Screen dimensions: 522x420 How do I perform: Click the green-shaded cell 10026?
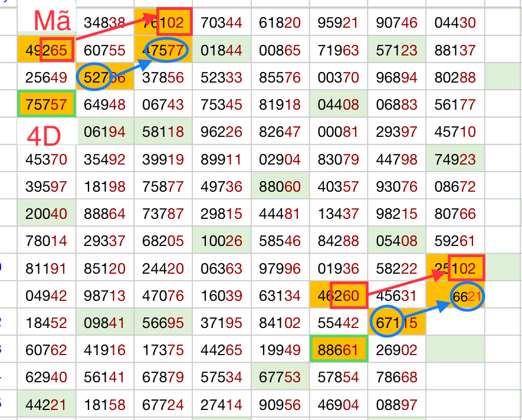222,241
